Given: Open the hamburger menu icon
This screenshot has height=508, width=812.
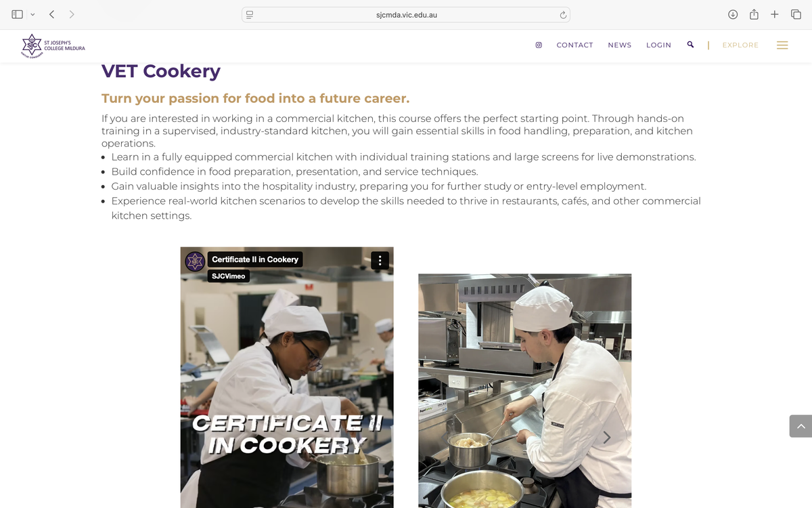Looking at the screenshot, I should tap(782, 45).
